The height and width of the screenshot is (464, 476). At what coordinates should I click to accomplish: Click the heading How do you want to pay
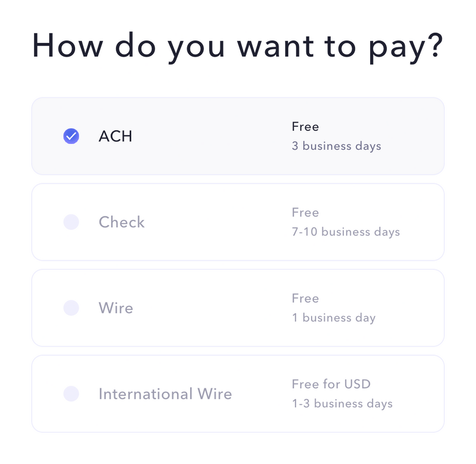[237, 46]
